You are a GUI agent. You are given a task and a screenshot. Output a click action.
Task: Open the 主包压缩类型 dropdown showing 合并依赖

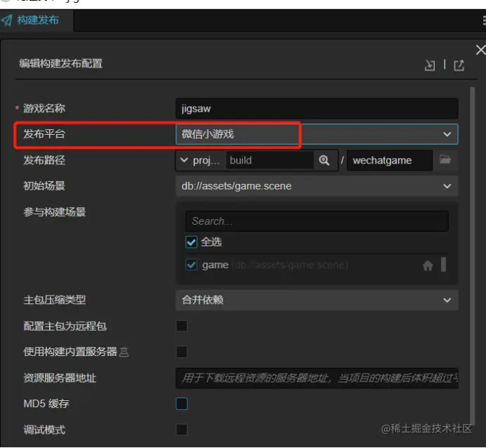click(x=317, y=300)
